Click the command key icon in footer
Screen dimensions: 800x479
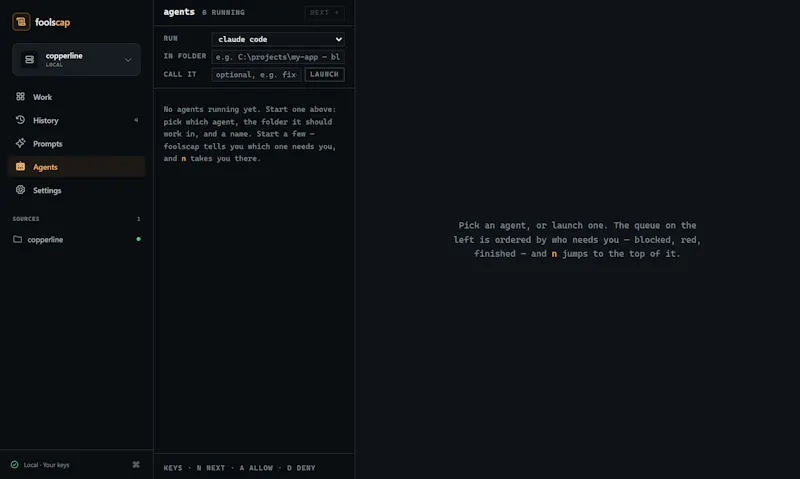point(136,465)
